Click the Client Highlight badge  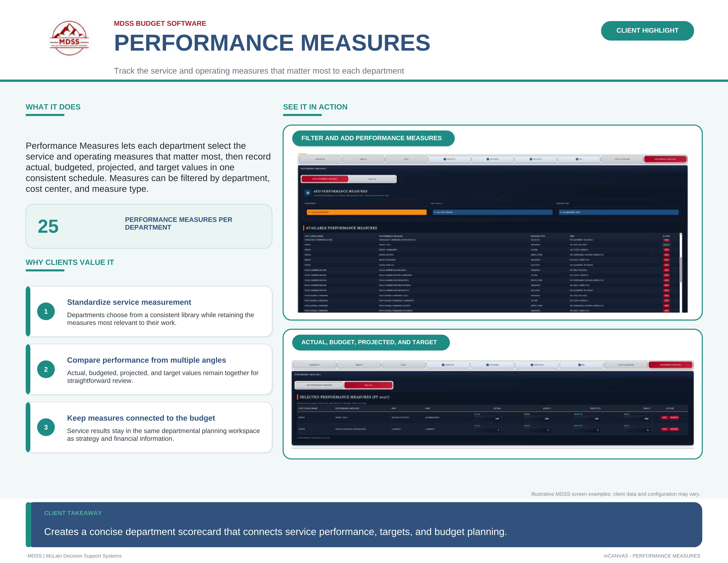coord(647,31)
